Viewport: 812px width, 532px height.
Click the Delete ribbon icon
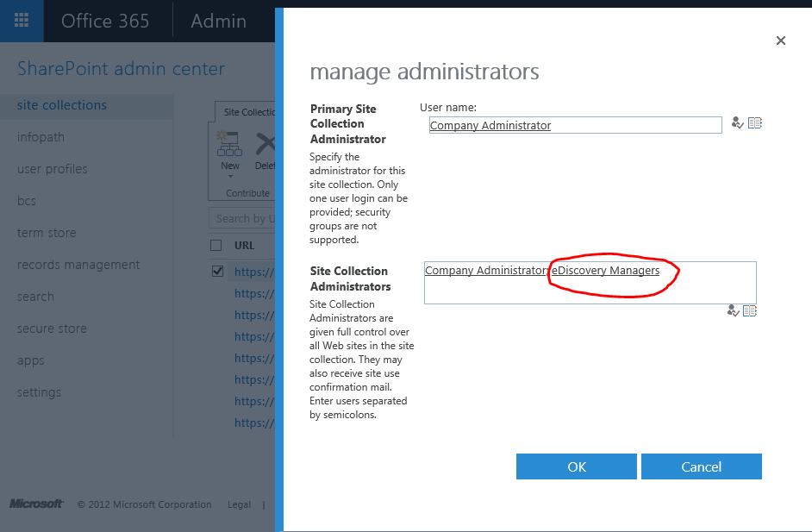click(x=265, y=144)
